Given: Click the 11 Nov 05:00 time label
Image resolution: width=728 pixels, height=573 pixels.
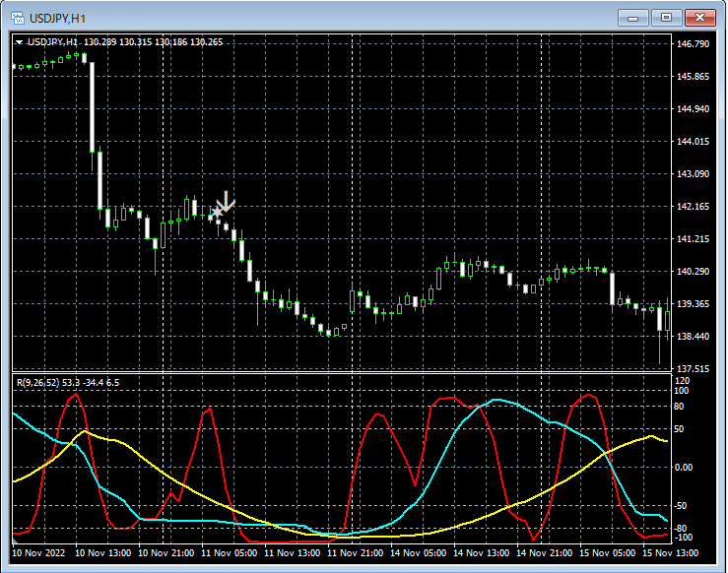Looking at the screenshot, I should [x=229, y=553].
